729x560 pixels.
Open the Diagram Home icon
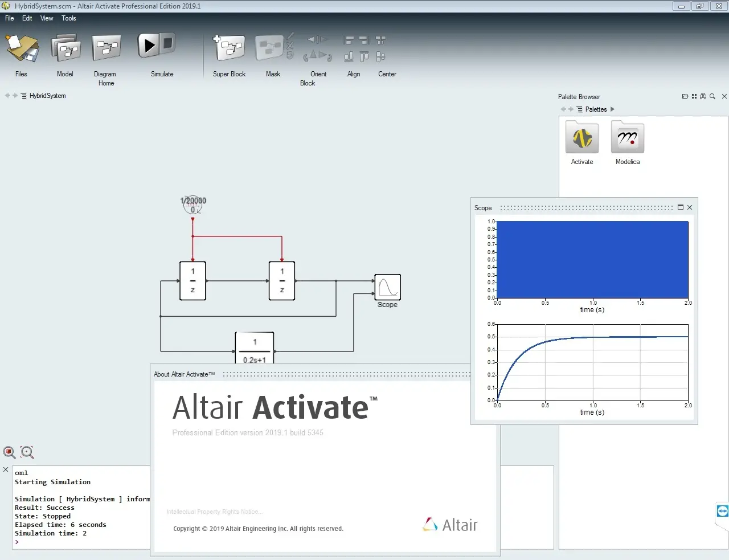[x=107, y=48]
